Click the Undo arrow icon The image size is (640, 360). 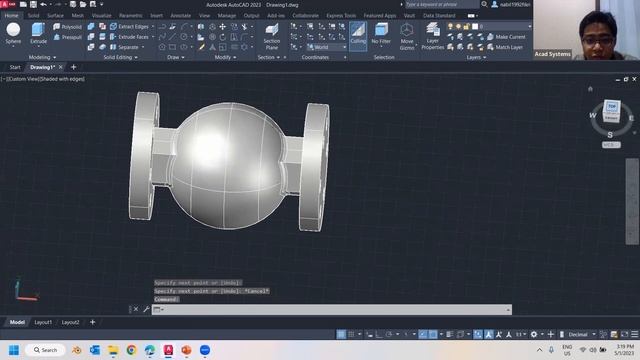tap(43, 4)
